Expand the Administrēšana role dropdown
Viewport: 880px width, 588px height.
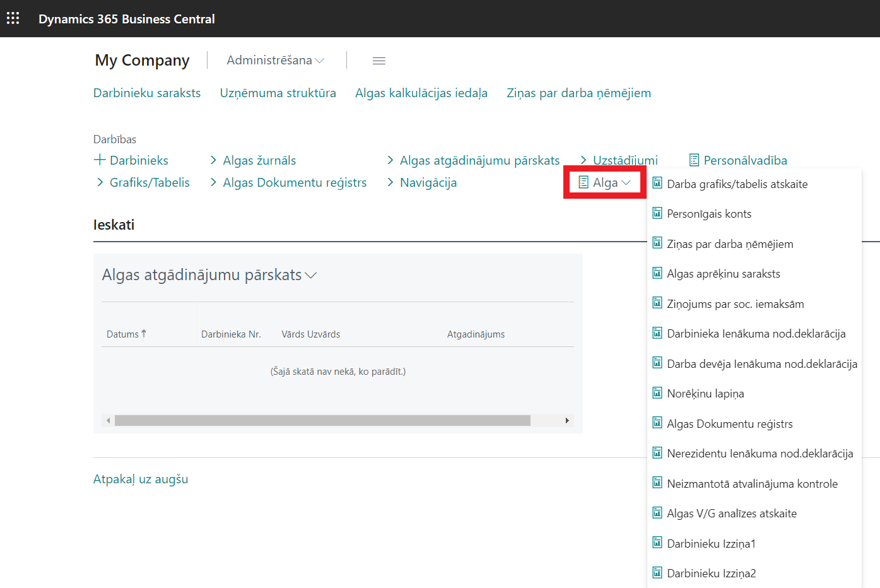coord(275,61)
